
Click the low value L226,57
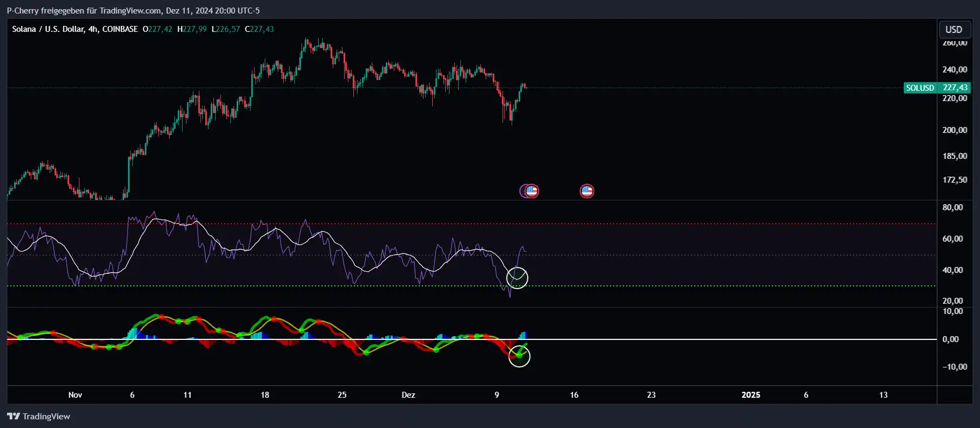point(226,29)
